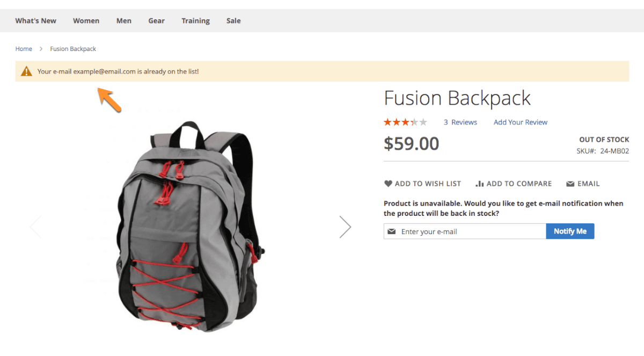
Task: Open the Gear menu
Action: point(157,21)
